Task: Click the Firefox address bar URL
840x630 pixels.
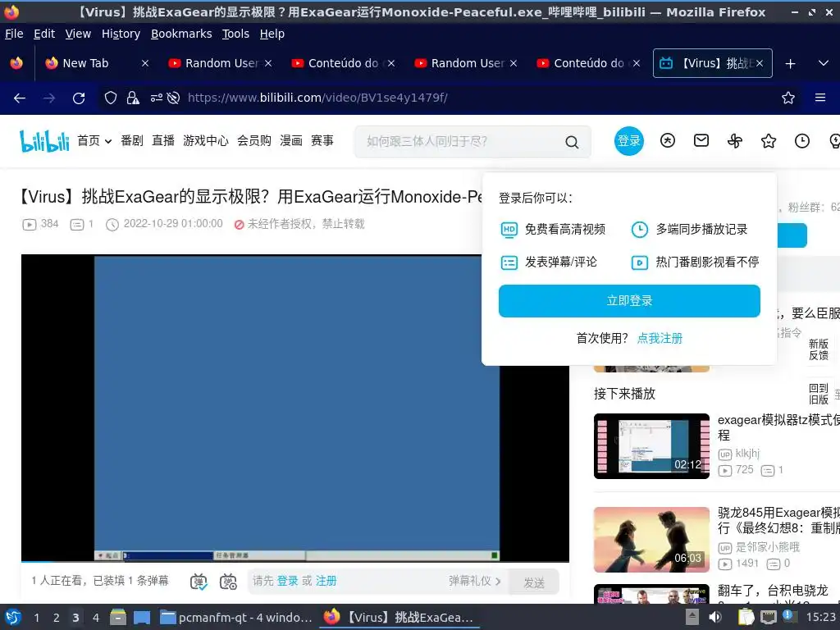Action: click(x=317, y=98)
